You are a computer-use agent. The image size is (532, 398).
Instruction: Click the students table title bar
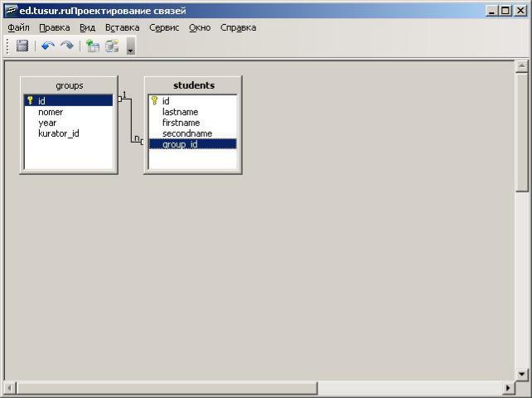(193, 85)
